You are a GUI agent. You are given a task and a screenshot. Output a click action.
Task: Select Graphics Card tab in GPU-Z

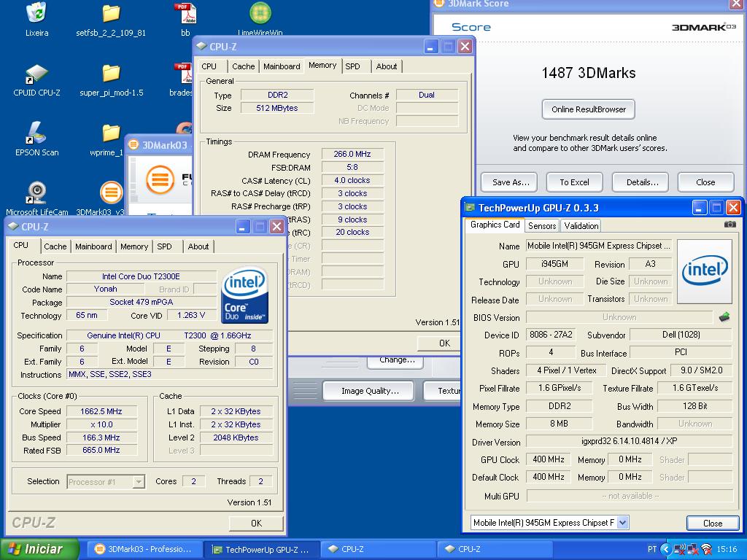click(x=495, y=225)
